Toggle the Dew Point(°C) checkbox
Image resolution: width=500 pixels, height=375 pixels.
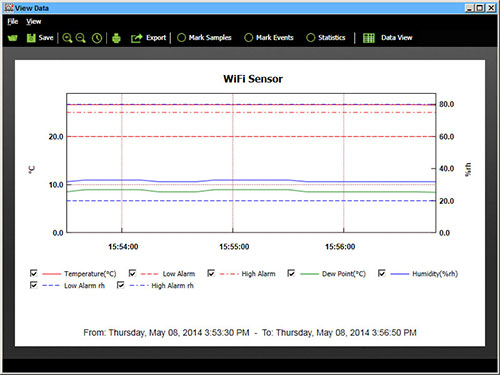[x=291, y=273]
